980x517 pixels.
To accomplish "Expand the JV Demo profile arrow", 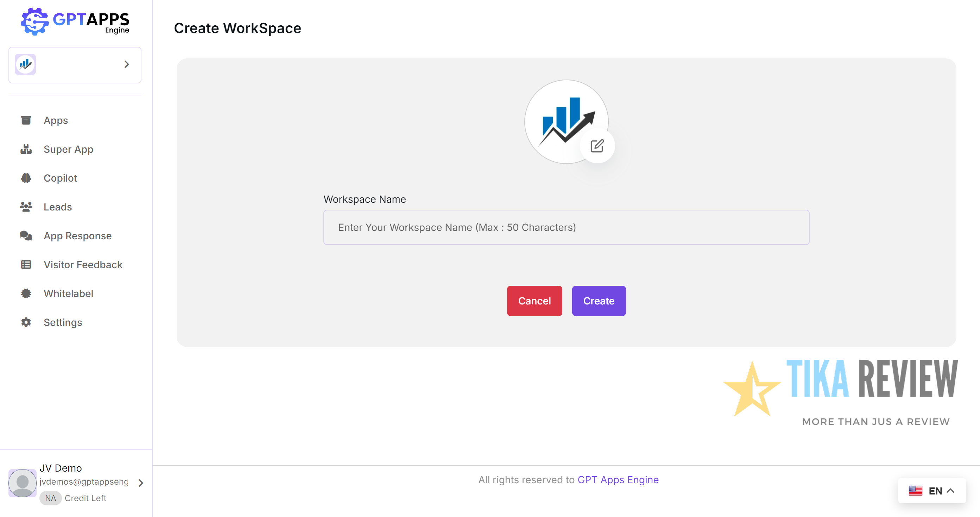I will (140, 483).
